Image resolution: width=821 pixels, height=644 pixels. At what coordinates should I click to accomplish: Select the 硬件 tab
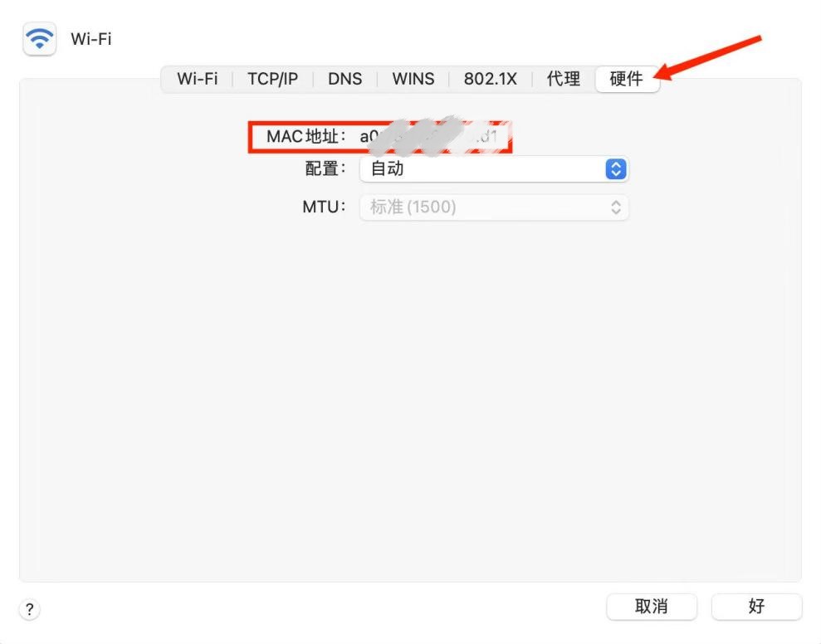pyautogui.click(x=626, y=79)
